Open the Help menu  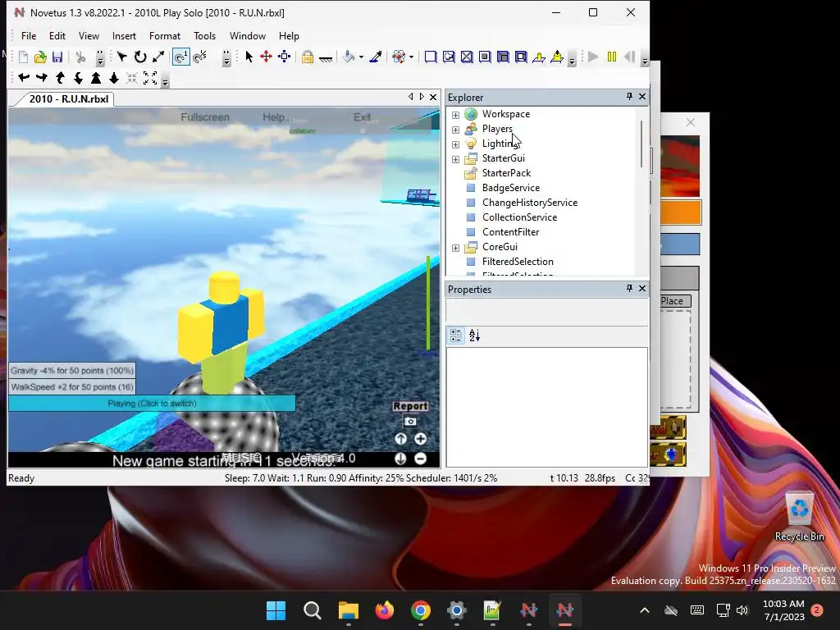tap(289, 36)
